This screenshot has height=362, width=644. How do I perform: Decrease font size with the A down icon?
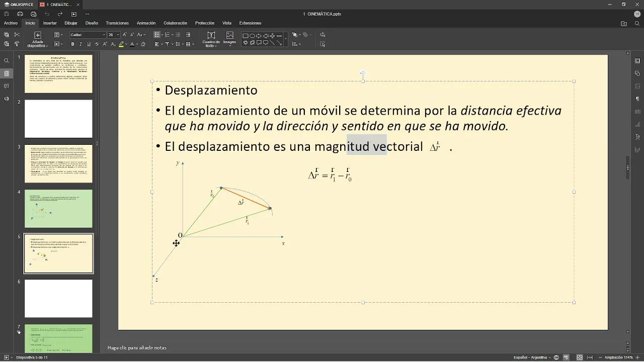coord(132,35)
